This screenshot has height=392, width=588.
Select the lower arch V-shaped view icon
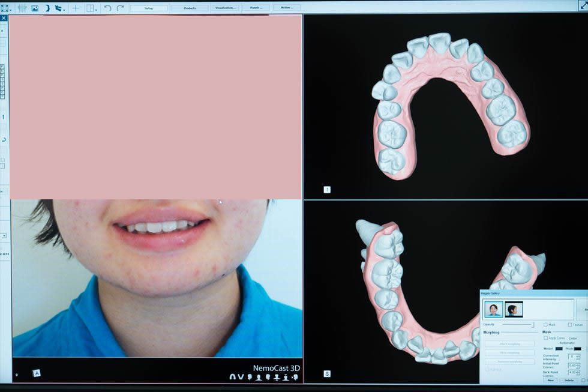[x=241, y=376]
